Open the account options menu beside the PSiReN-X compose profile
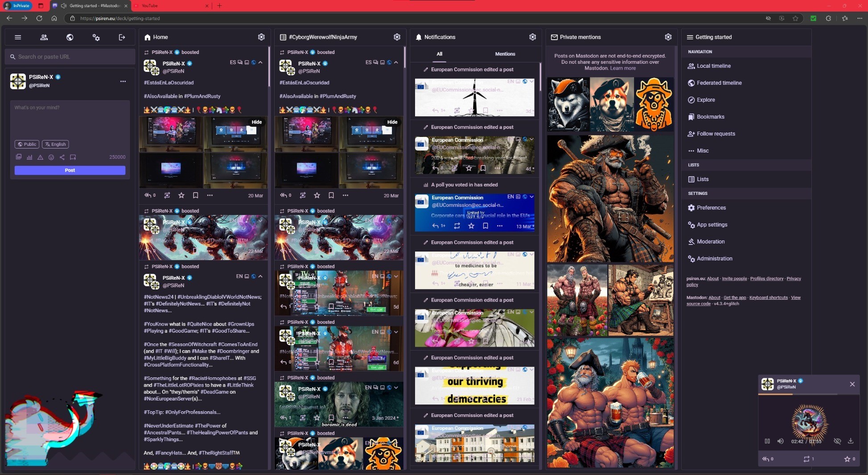This screenshot has width=868, height=475. click(x=123, y=81)
